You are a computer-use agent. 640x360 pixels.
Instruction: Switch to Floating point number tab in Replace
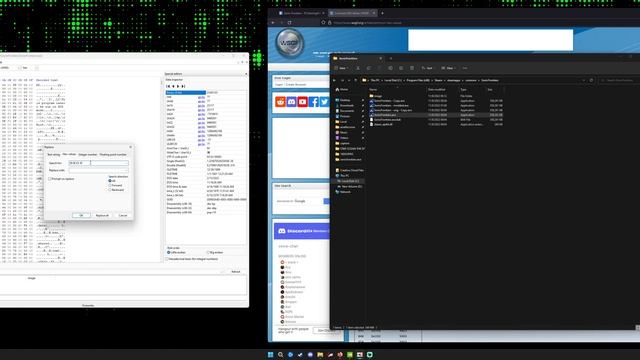113,154
